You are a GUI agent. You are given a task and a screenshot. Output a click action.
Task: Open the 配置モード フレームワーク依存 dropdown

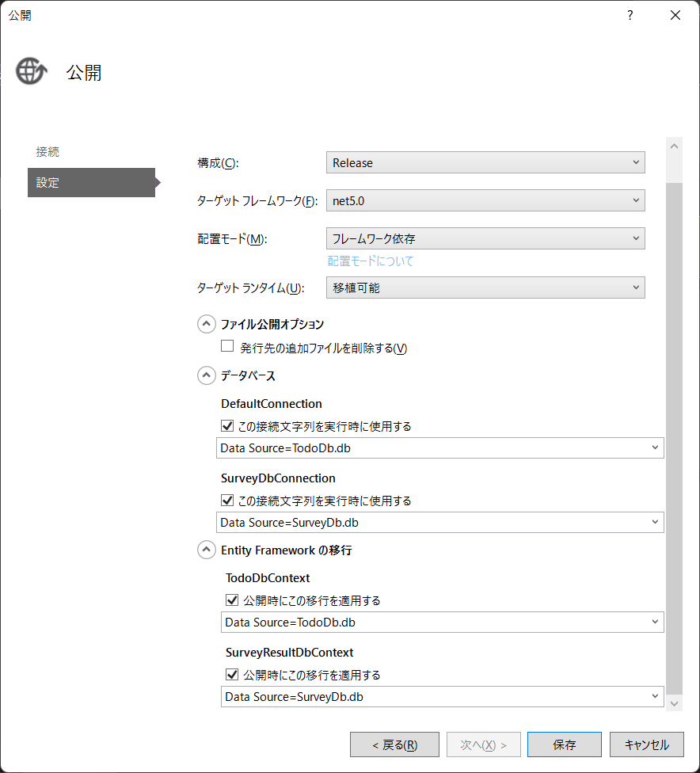click(x=485, y=238)
